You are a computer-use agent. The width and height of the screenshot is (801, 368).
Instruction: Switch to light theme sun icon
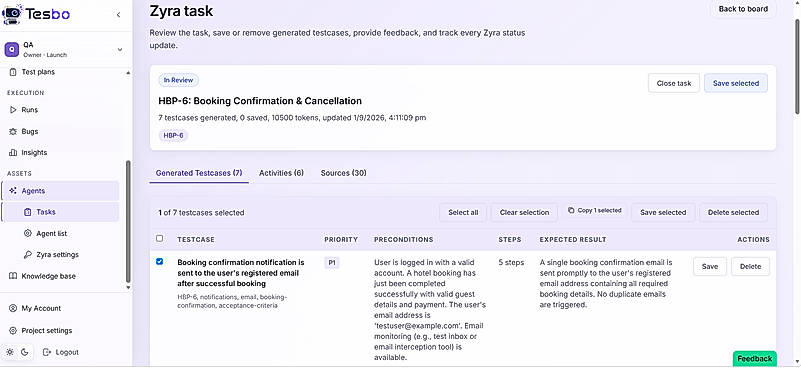click(x=10, y=352)
